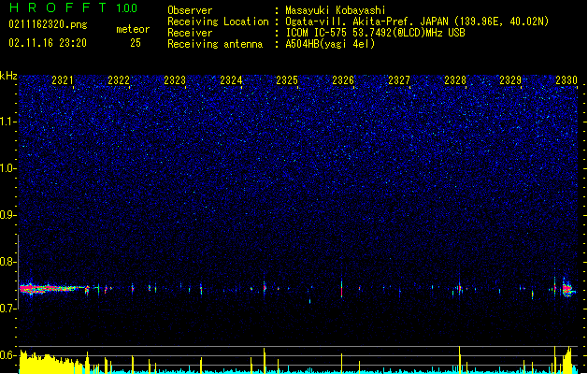Click the 2322 time marker
The image size is (588, 374).
click(119, 79)
